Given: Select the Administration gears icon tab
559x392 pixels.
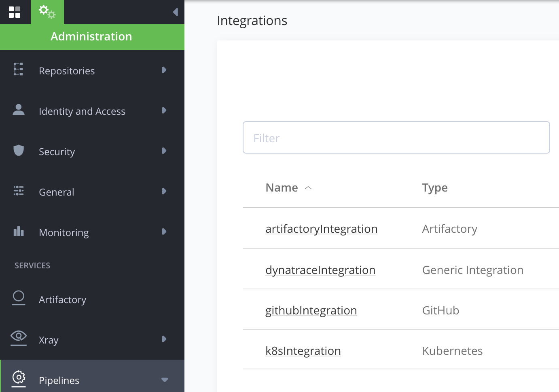Looking at the screenshot, I should pyautogui.click(x=47, y=12).
